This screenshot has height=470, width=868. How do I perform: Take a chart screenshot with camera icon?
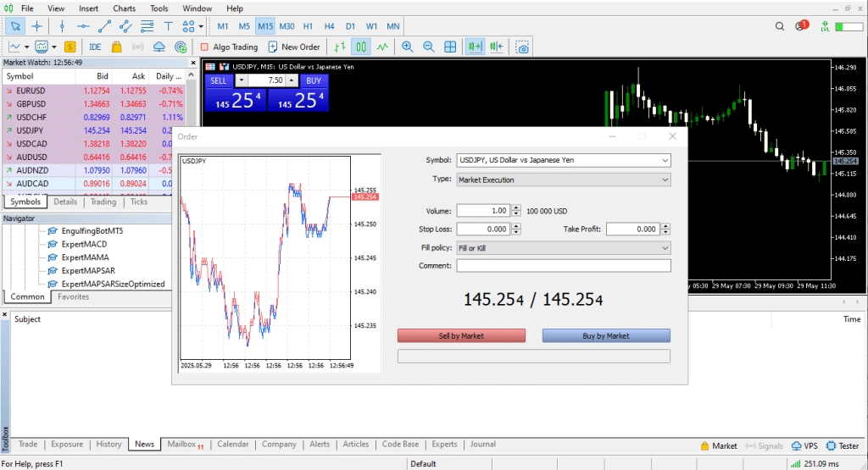coord(523,47)
